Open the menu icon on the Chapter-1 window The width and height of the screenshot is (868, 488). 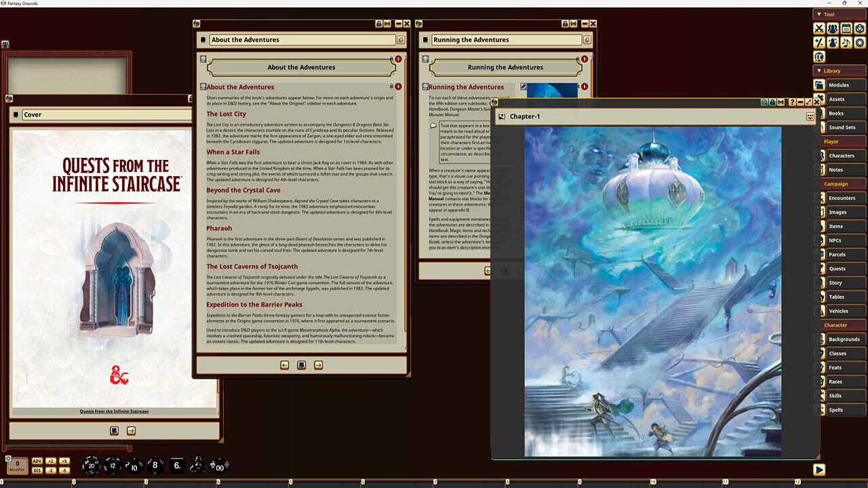point(810,116)
